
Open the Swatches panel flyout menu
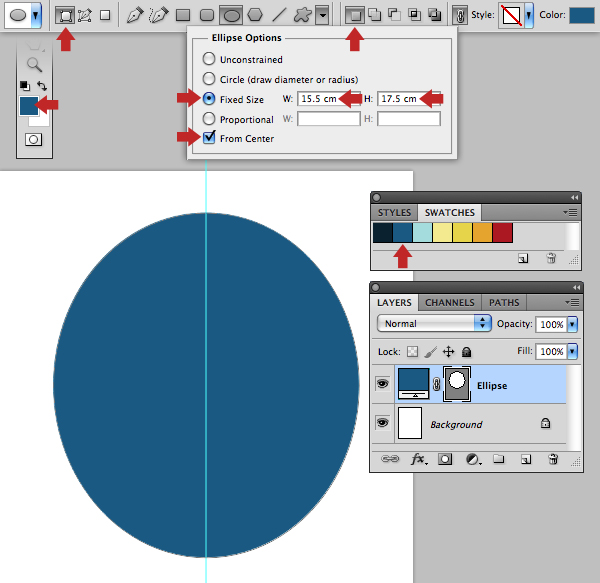571,212
